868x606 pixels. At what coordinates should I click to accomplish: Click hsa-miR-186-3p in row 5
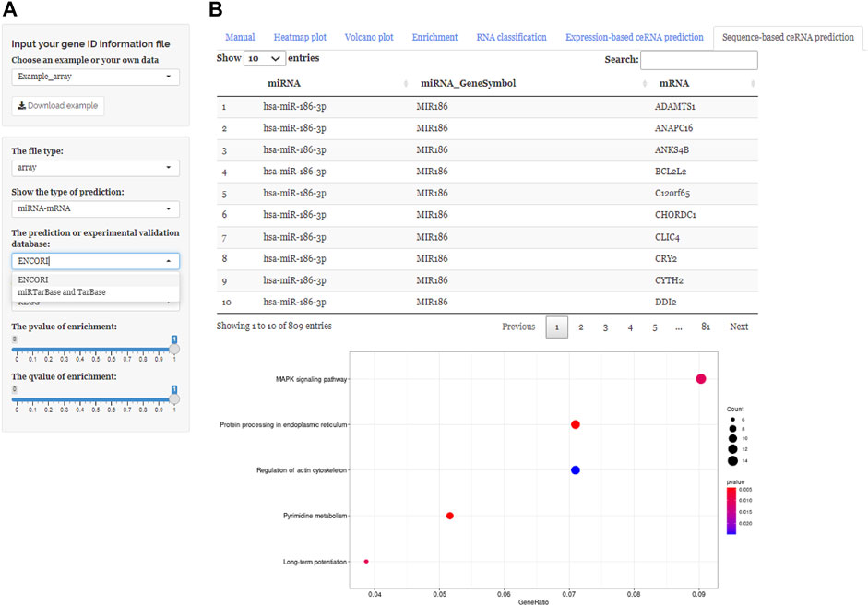[294, 193]
